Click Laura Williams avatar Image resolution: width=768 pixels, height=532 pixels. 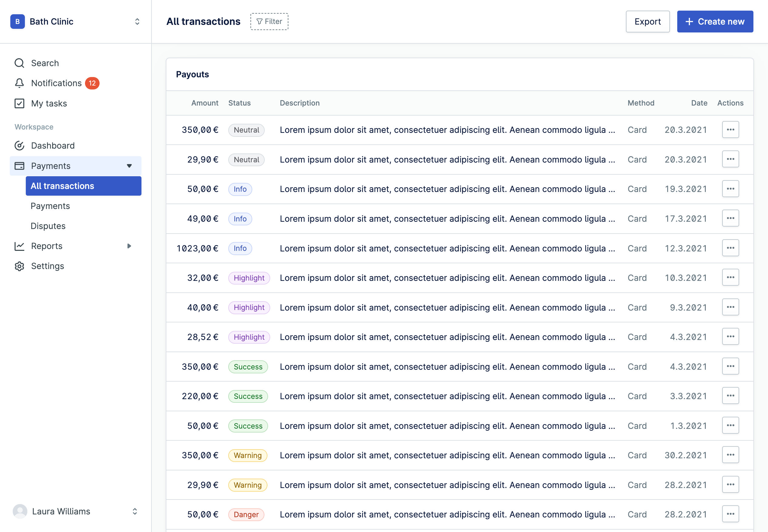point(20,511)
